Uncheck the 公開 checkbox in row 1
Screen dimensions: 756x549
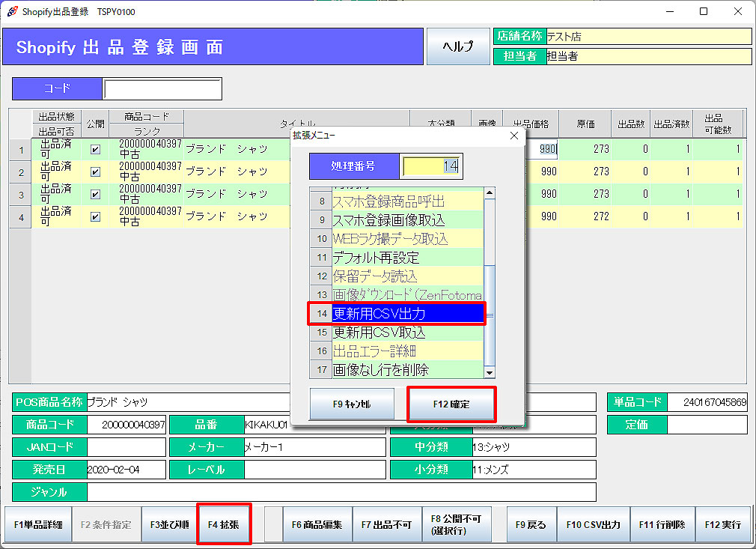(x=95, y=149)
